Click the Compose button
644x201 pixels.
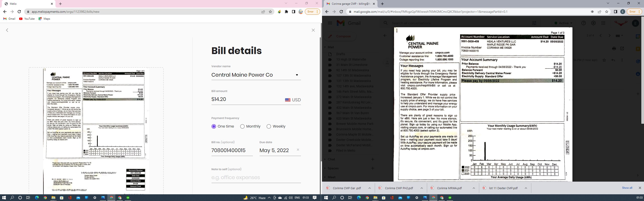[340, 36]
